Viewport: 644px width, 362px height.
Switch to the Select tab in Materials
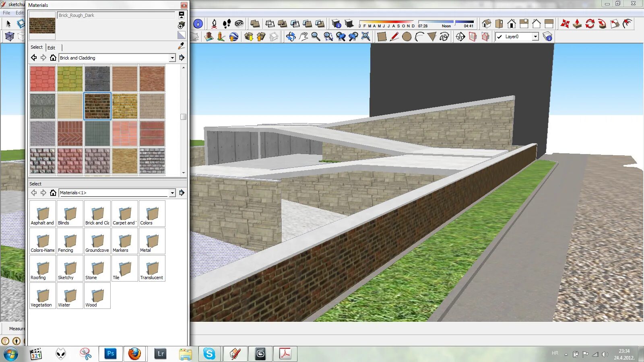(37, 47)
